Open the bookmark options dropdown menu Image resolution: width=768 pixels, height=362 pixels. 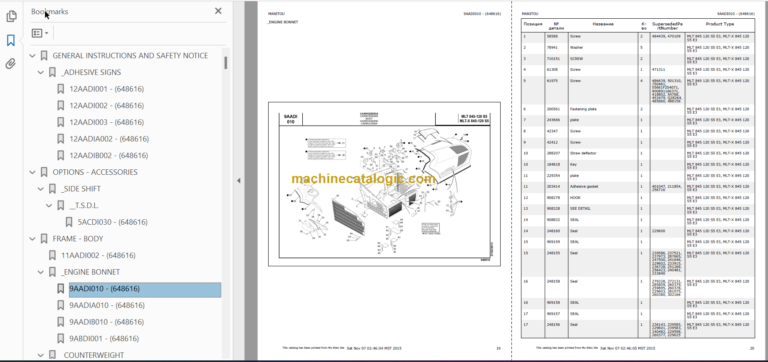(40, 33)
